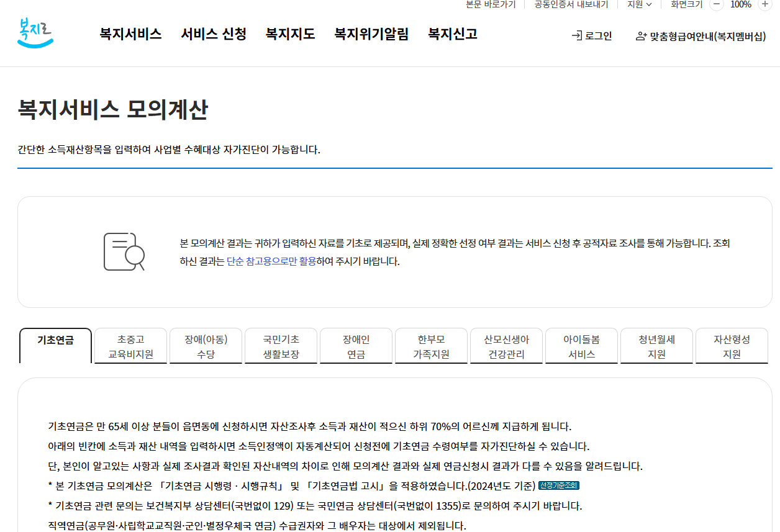Increase screen size with plus button
780x532 pixels.
coord(764,4)
